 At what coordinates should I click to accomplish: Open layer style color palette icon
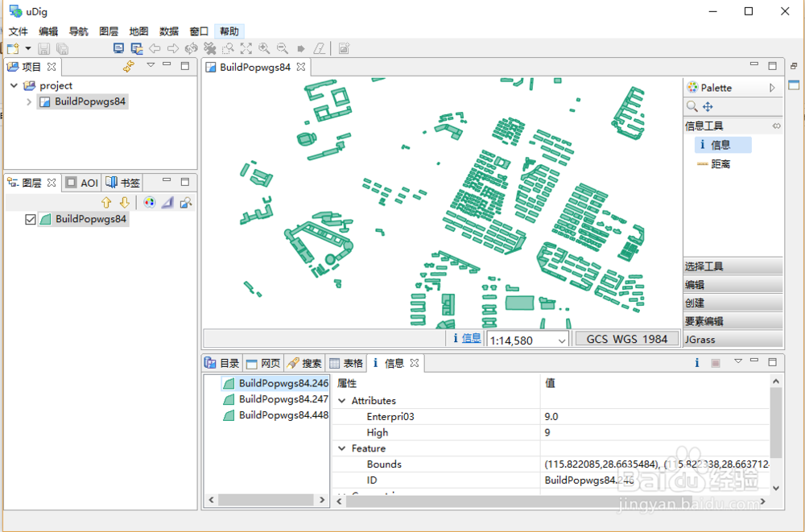click(x=149, y=202)
